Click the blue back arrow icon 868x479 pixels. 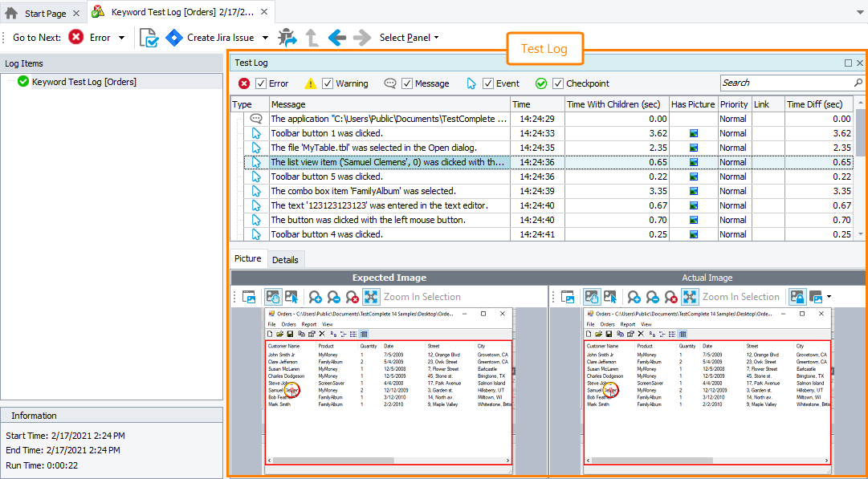(337, 38)
